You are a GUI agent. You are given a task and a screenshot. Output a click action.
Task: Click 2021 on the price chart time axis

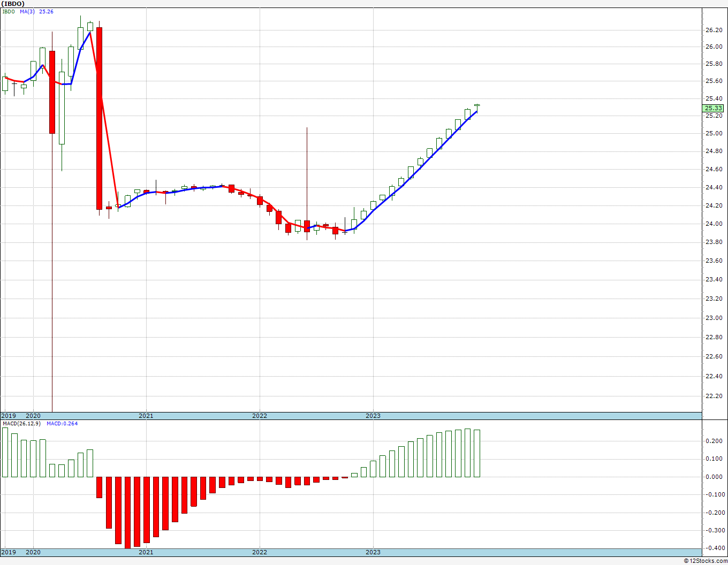[x=146, y=416]
